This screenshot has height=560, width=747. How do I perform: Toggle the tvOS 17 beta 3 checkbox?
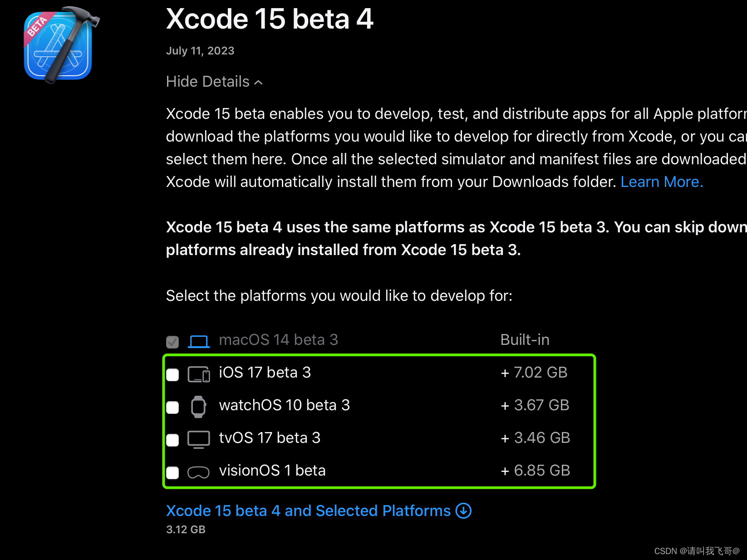(172, 440)
